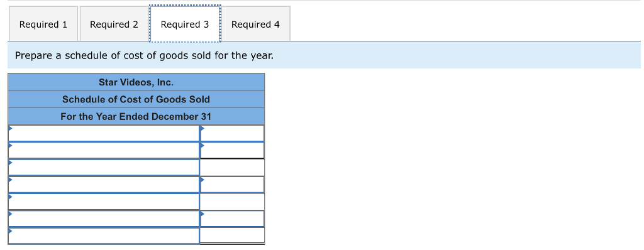The image size is (644, 250).
Task: Click sixth row amount input field
Action: (x=232, y=219)
